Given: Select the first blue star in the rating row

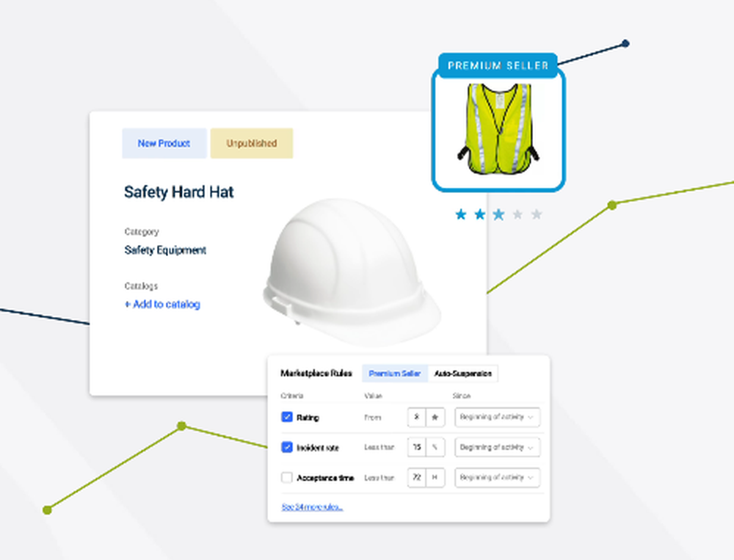Looking at the screenshot, I should [460, 214].
